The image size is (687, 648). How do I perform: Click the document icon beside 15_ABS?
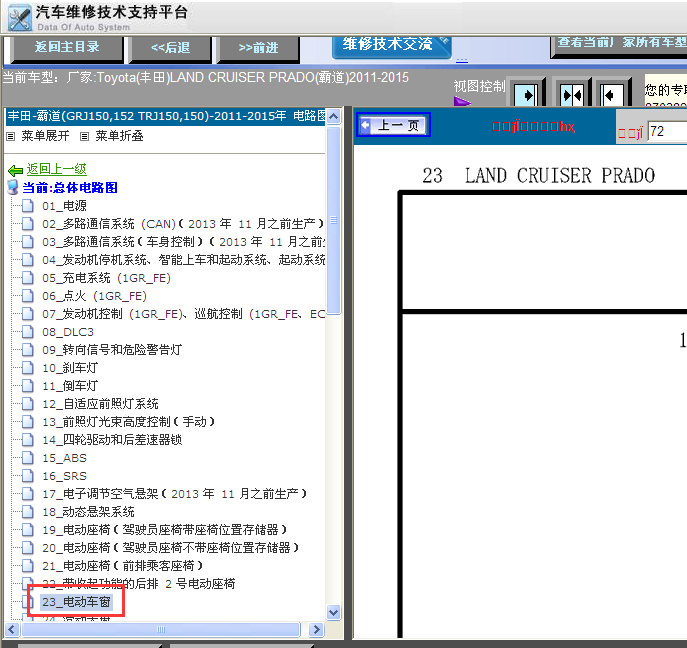pyautogui.click(x=28, y=458)
